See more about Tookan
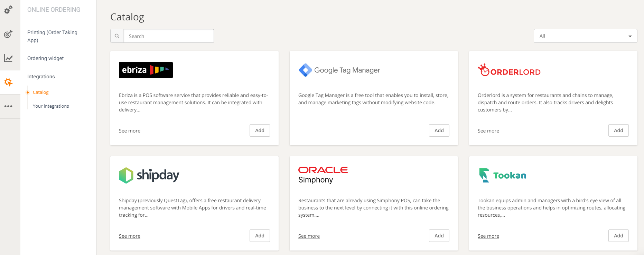 (488, 236)
